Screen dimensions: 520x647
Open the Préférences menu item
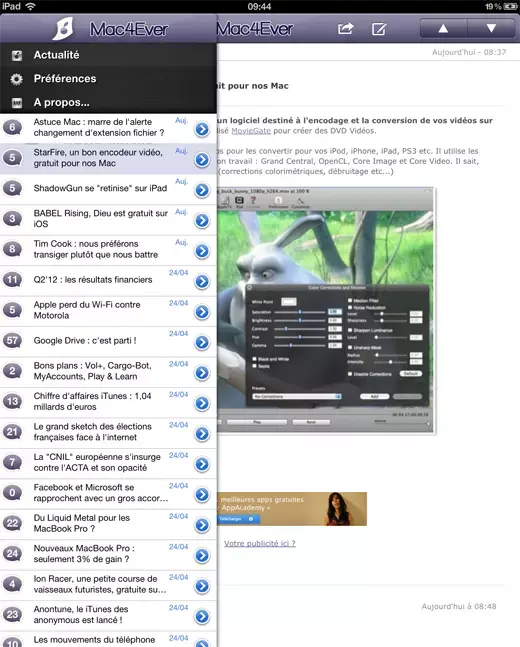(x=108, y=78)
